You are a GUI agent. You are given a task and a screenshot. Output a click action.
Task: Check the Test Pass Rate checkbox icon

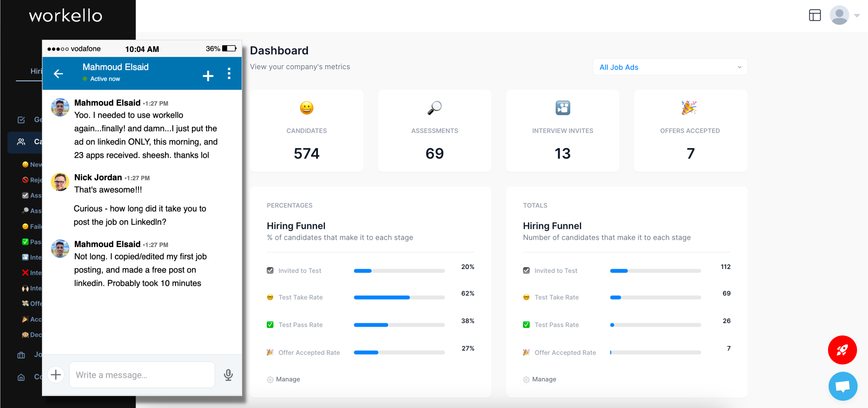point(270,325)
